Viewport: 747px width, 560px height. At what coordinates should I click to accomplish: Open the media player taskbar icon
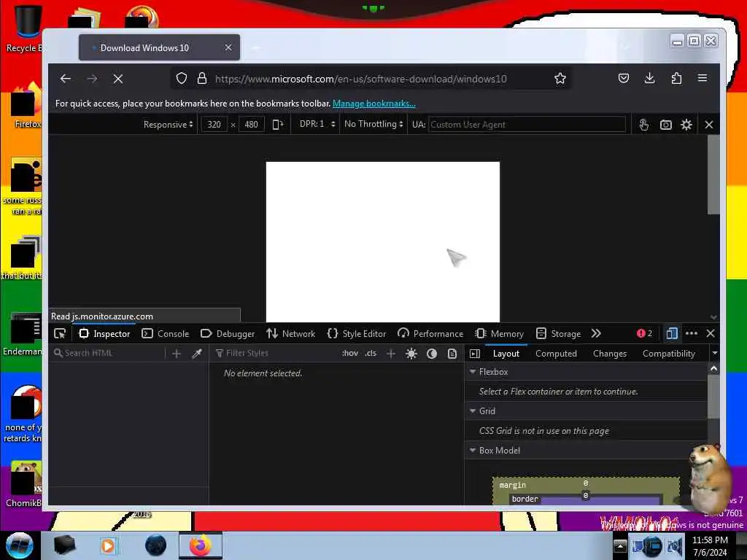(108, 545)
